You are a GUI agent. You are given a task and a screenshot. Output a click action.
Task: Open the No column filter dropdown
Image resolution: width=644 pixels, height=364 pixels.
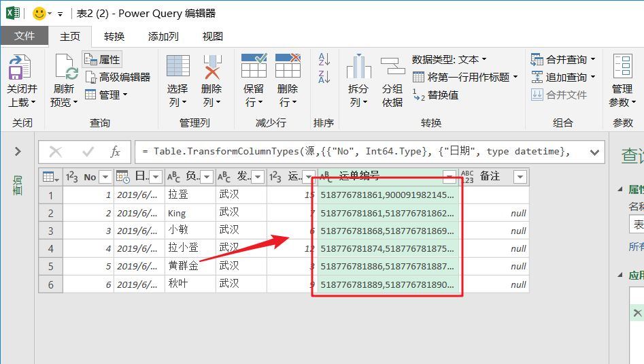point(105,177)
